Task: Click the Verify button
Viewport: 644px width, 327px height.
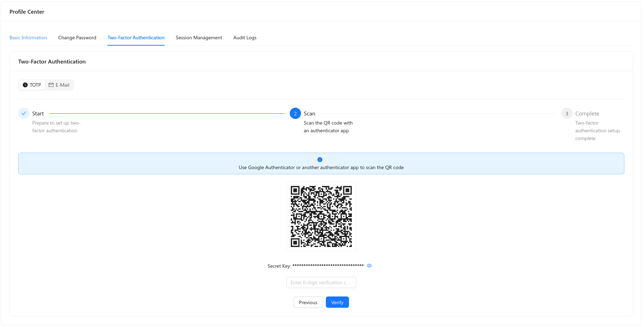Action: click(x=337, y=302)
